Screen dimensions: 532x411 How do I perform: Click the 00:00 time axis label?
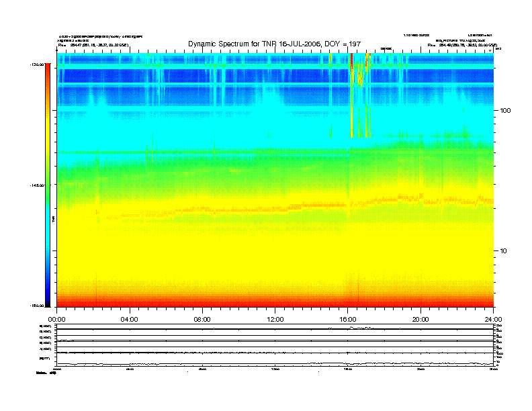click(x=56, y=320)
